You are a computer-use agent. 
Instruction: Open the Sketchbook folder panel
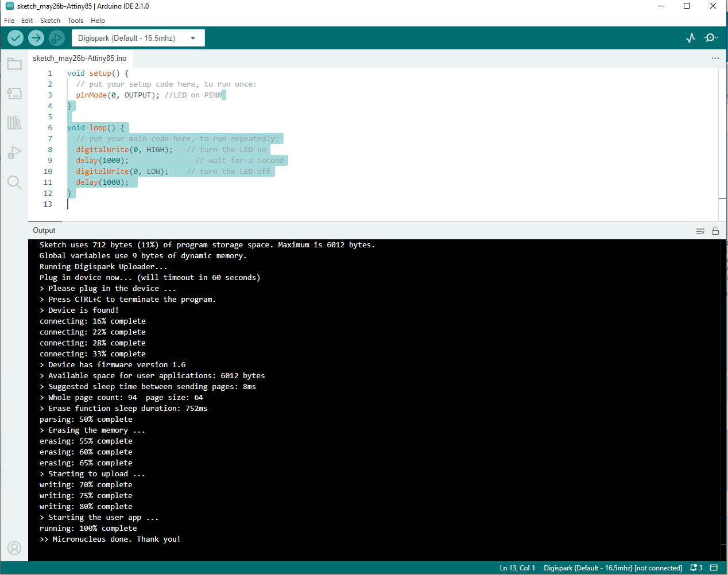point(14,64)
